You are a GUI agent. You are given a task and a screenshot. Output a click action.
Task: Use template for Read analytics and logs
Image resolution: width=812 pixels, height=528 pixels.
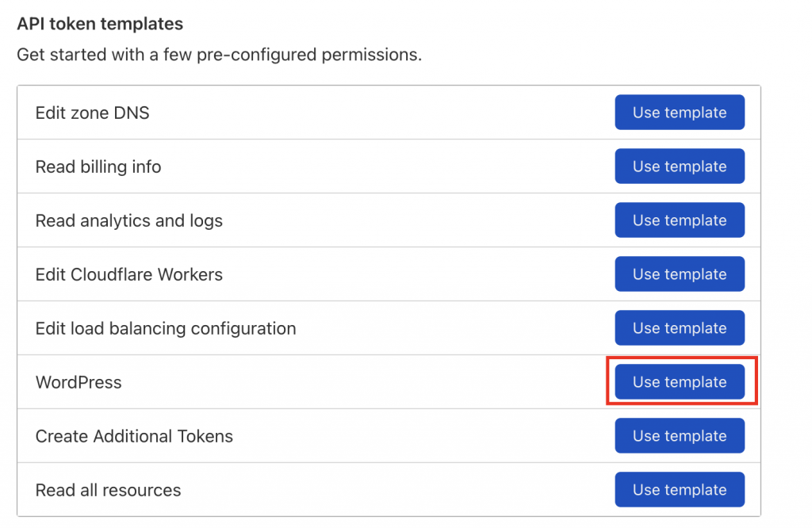tap(679, 220)
